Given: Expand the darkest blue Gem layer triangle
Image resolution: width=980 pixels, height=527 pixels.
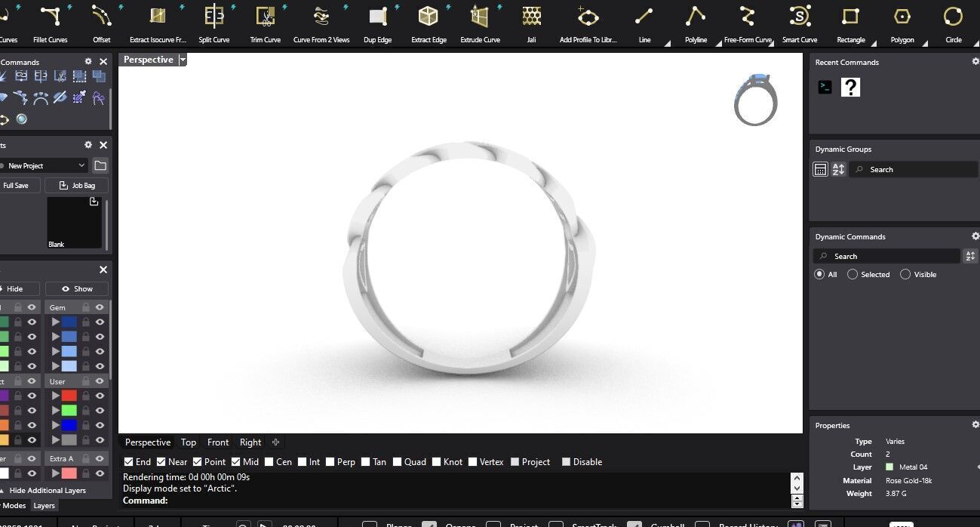Looking at the screenshot, I should click(x=55, y=322).
